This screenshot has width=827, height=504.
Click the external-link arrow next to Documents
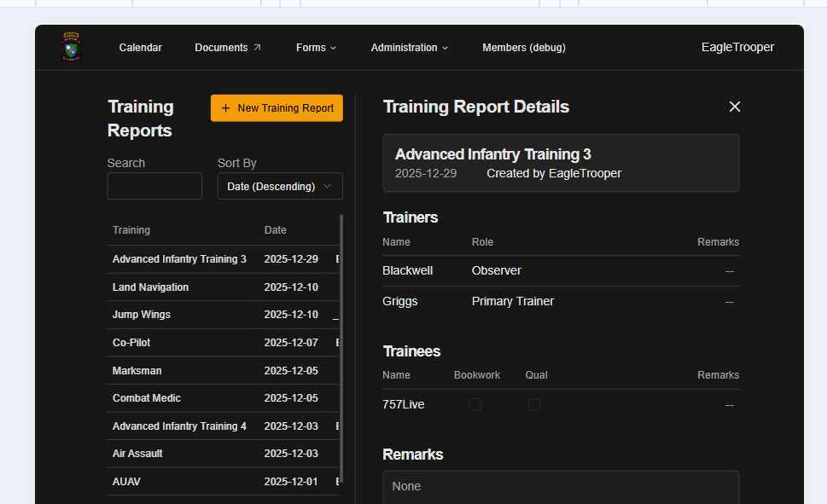(x=257, y=48)
